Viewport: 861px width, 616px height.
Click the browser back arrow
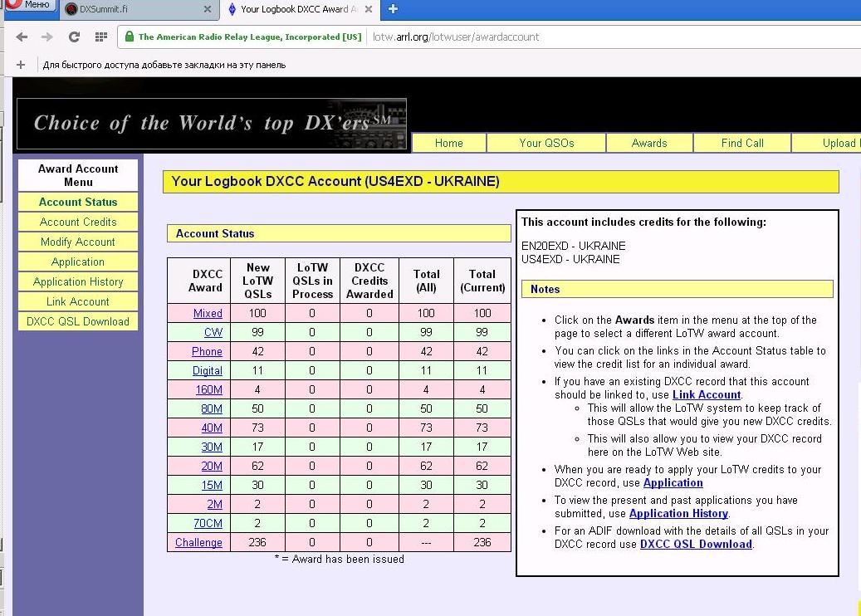pos(22,37)
